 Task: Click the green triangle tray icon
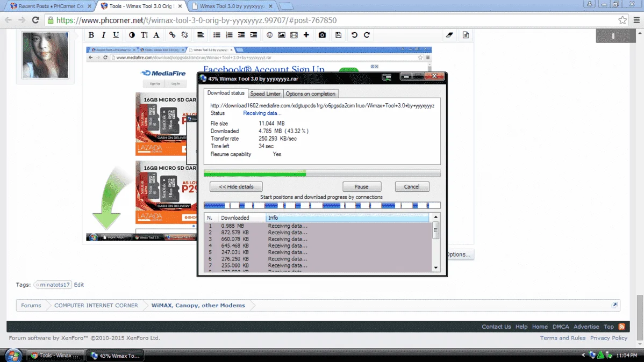point(600,355)
